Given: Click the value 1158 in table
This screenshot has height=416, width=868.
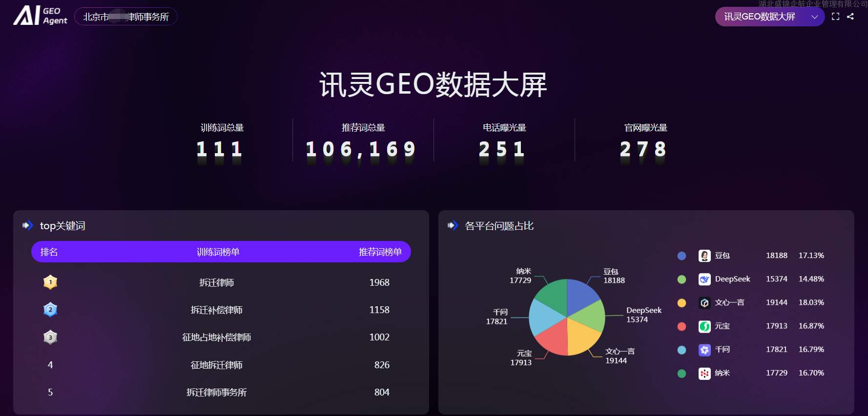Looking at the screenshot, I should 379,310.
